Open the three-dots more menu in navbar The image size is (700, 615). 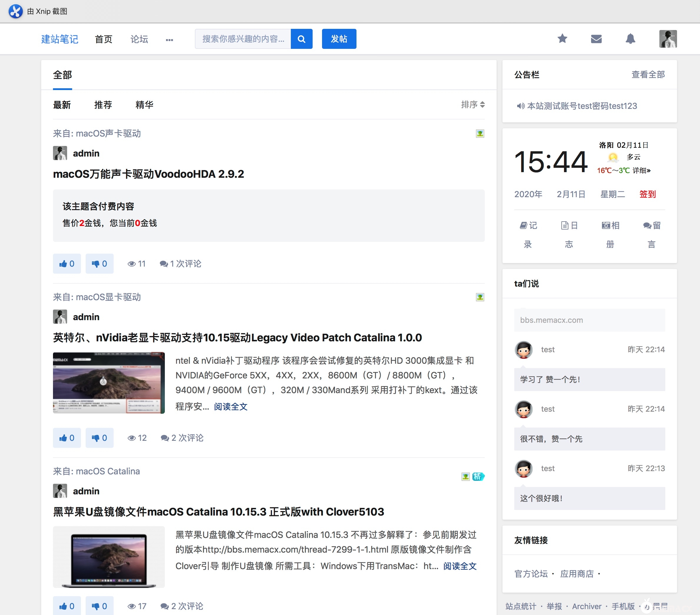(169, 39)
